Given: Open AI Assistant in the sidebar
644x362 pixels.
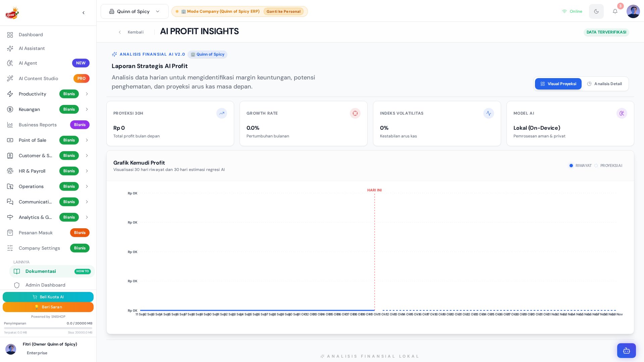Looking at the screenshot, I should click(48, 48).
